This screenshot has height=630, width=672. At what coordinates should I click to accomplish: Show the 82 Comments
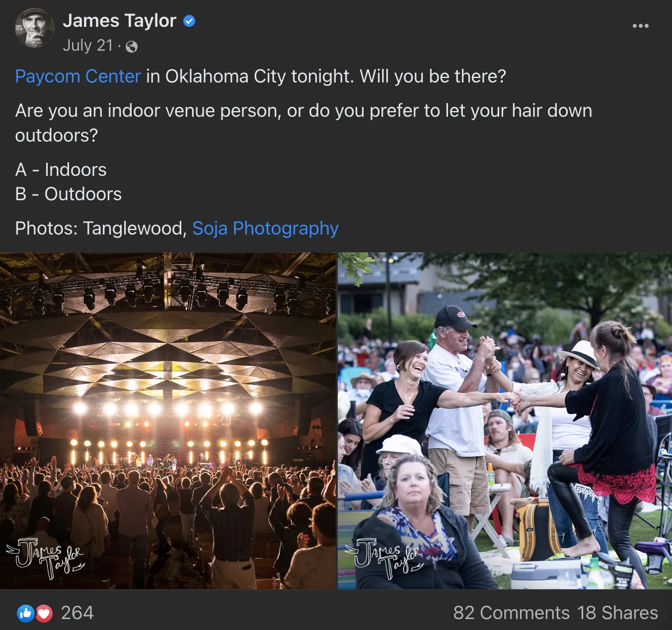pyautogui.click(x=511, y=613)
